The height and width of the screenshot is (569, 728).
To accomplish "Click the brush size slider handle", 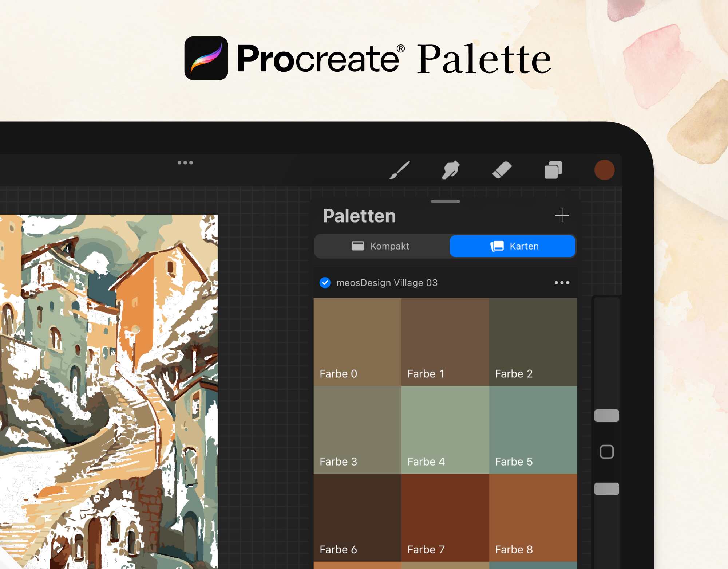I will pyautogui.click(x=606, y=416).
